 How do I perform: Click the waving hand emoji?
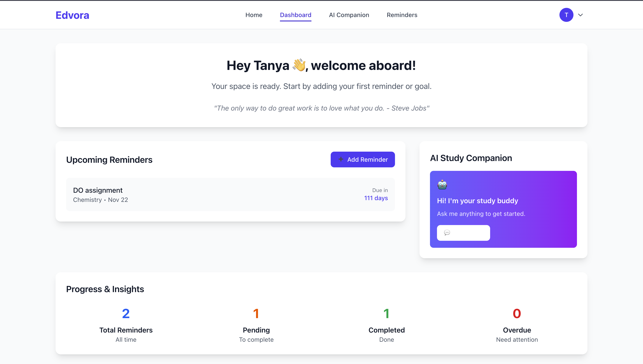click(299, 65)
